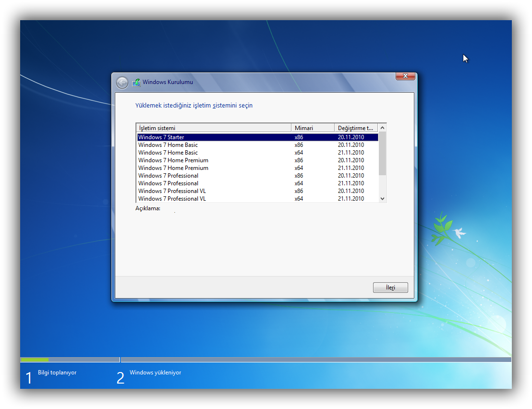Select the Windows 7 Professional x86 row
Viewport: 532px width, 409px height.
tap(257, 176)
